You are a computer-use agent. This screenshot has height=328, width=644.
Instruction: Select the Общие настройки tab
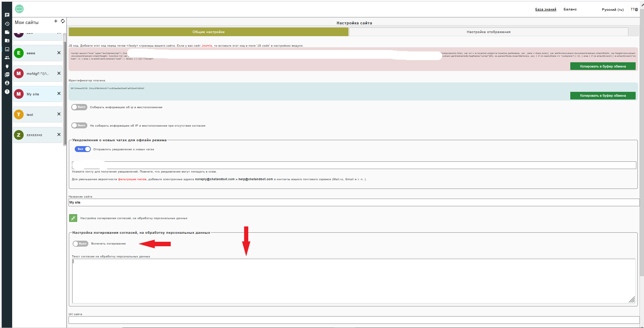click(x=208, y=32)
